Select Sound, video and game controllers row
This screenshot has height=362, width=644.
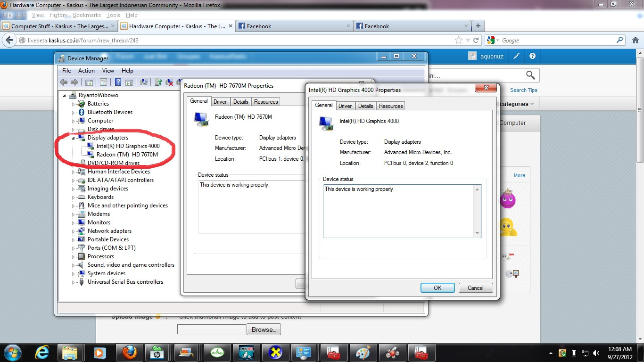coord(131,265)
